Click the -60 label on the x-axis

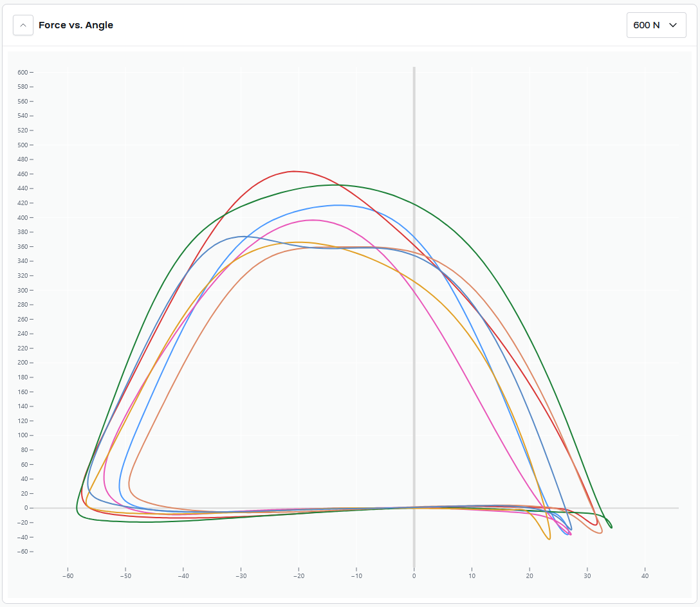tap(68, 575)
